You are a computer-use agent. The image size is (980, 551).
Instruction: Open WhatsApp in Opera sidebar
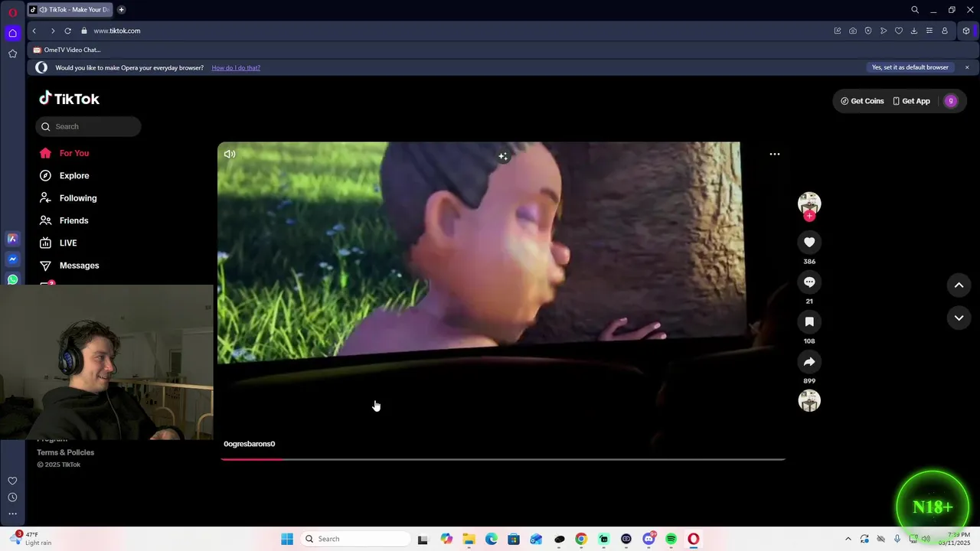click(x=12, y=280)
